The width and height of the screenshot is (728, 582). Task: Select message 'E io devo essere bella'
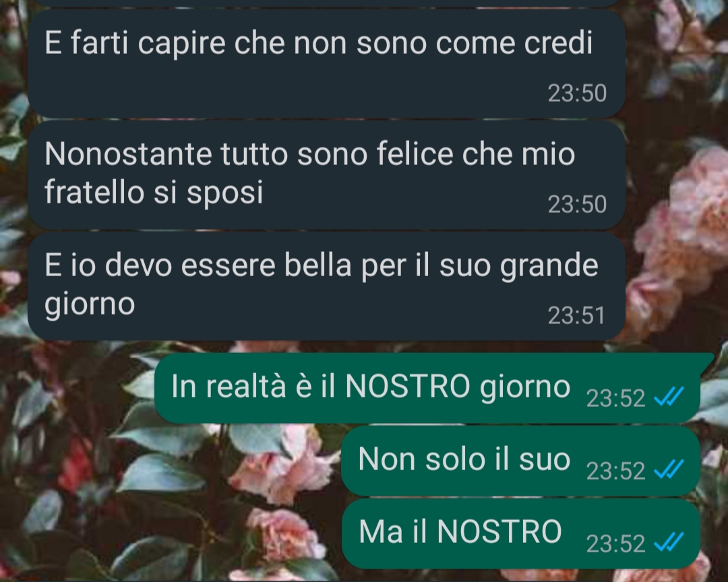pos(326,286)
